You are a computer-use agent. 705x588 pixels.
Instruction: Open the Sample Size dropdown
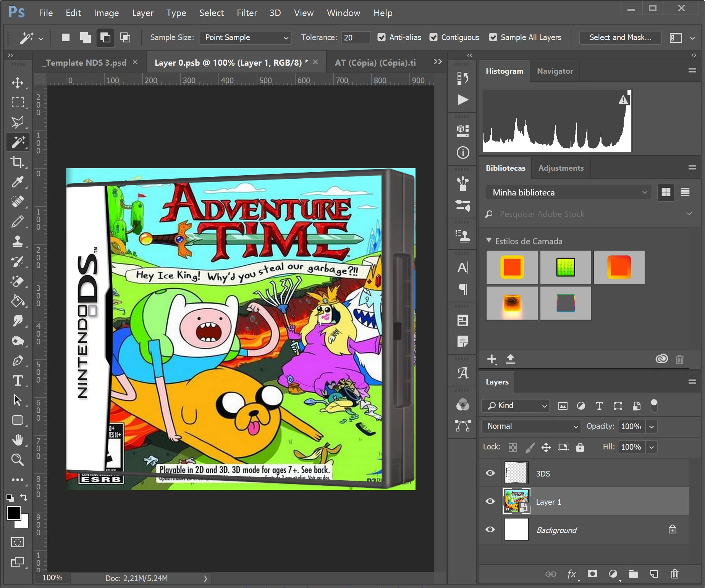point(245,37)
